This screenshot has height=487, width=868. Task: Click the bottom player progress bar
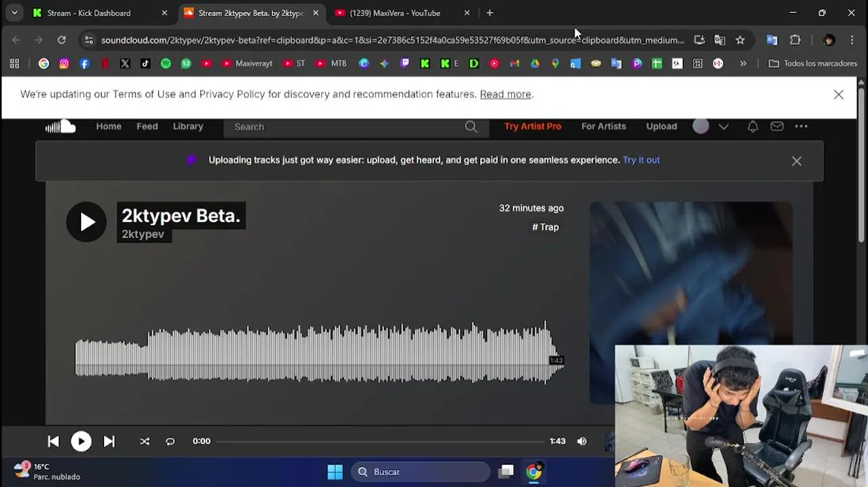pyautogui.click(x=381, y=441)
